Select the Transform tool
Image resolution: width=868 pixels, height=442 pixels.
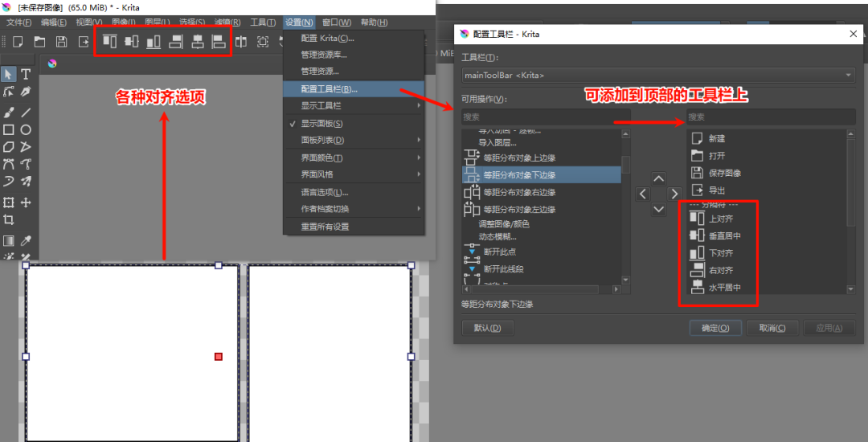9,203
